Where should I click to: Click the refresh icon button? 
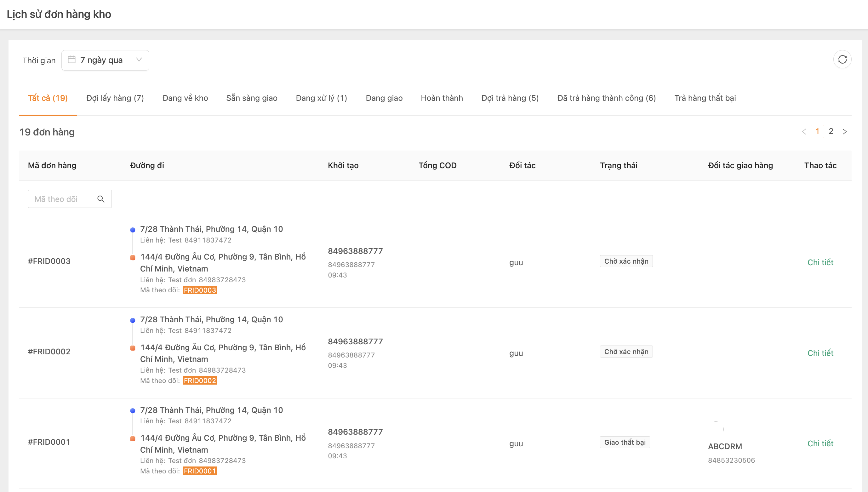(842, 60)
